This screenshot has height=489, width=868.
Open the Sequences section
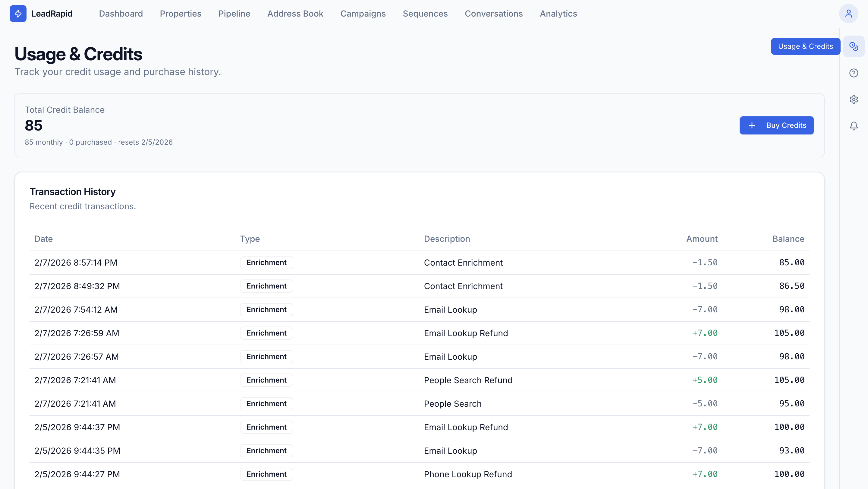pos(425,14)
